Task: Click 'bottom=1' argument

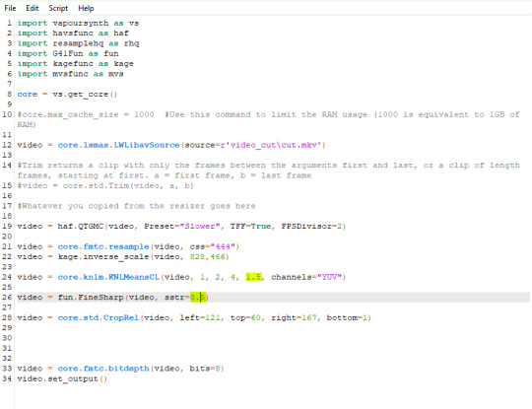Action: pos(347,318)
